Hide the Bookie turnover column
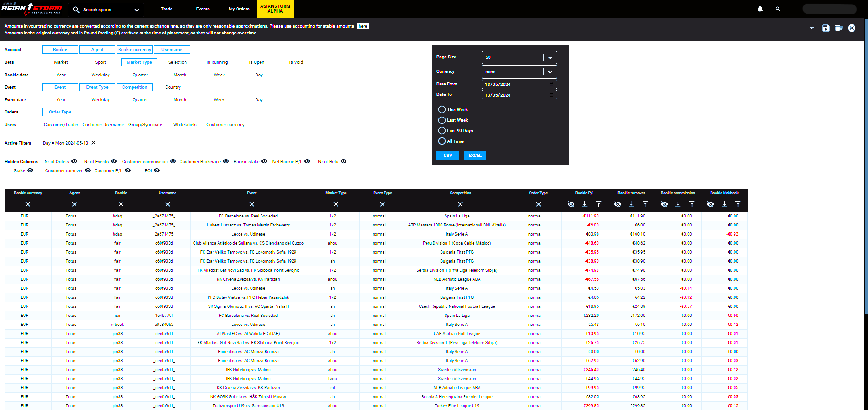Image resolution: width=868 pixels, height=410 pixels. coord(617,204)
